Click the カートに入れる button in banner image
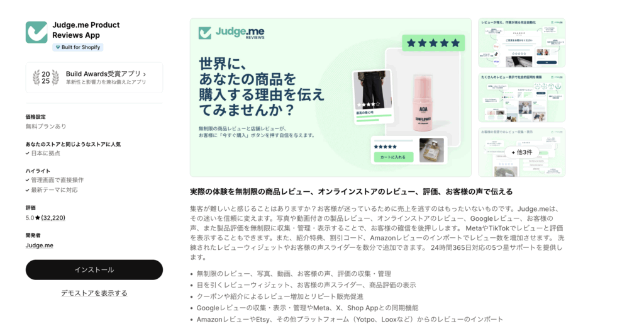The height and width of the screenshot is (326, 644). coord(394,157)
